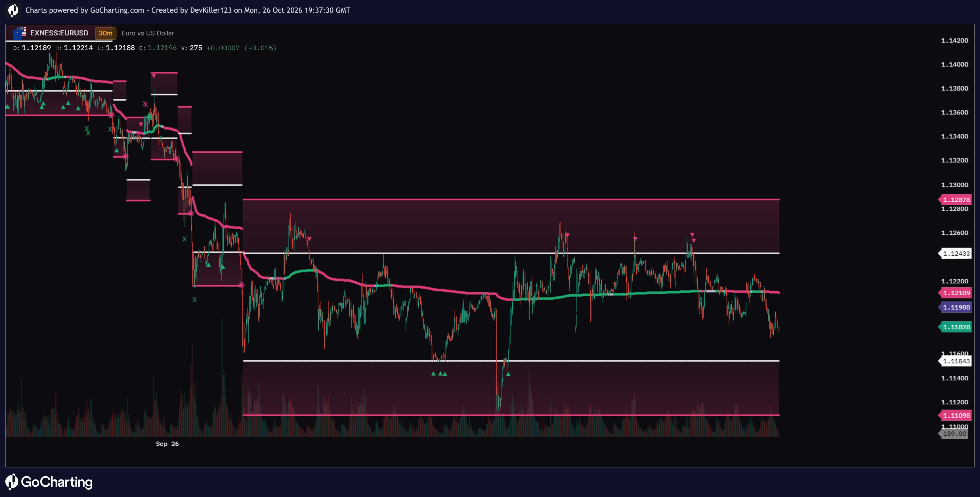
Task: Click the 1.12200 price axis tick
Action: point(954,281)
